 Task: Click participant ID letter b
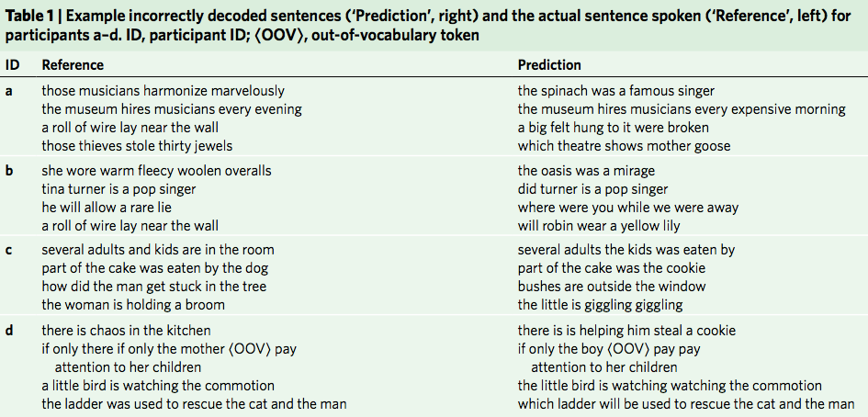coord(9,171)
